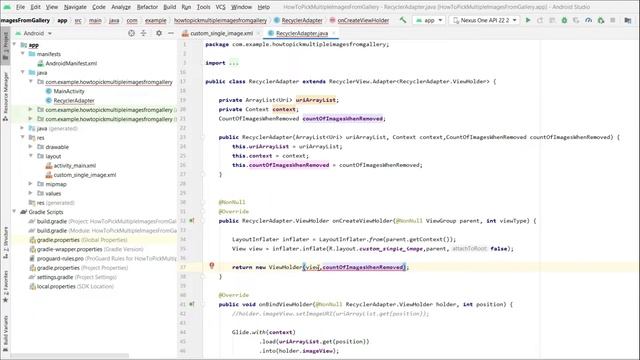
Task: Click the example breadcrumb in navigation bar
Action: 156,20
